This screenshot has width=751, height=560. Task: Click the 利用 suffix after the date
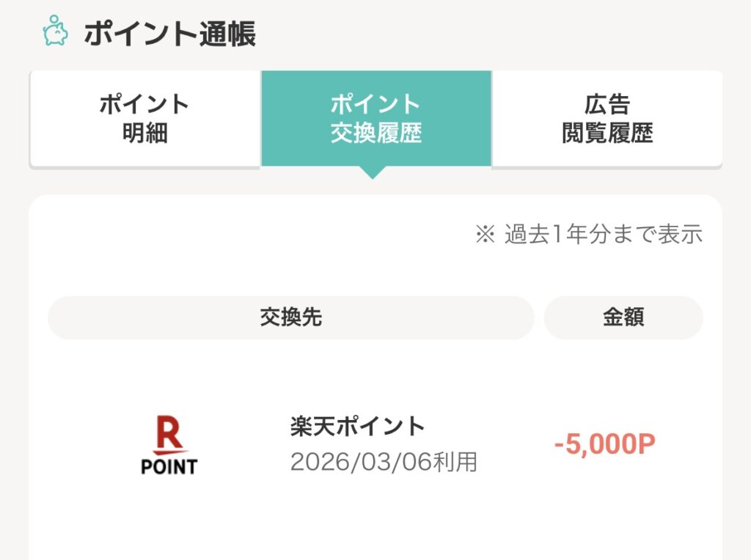(x=458, y=462)
